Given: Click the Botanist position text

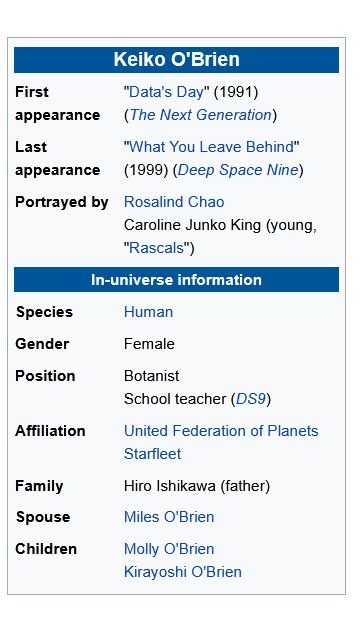Looking at the screenshot, I should [151, 376].
